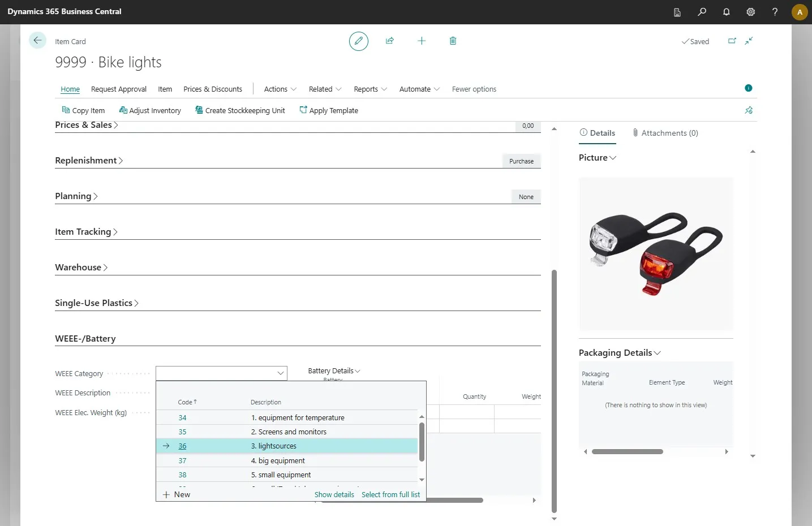Click the document icon in top bar

[x=677, y=12]
